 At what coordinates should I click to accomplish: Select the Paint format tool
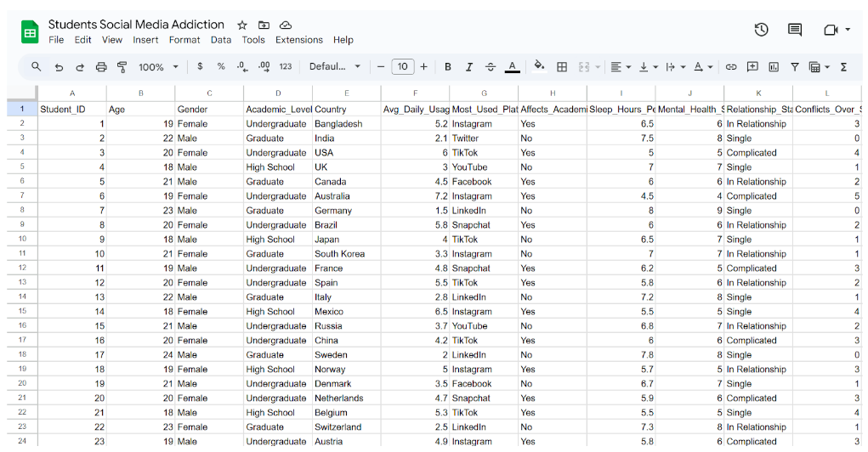coord(122,66)
